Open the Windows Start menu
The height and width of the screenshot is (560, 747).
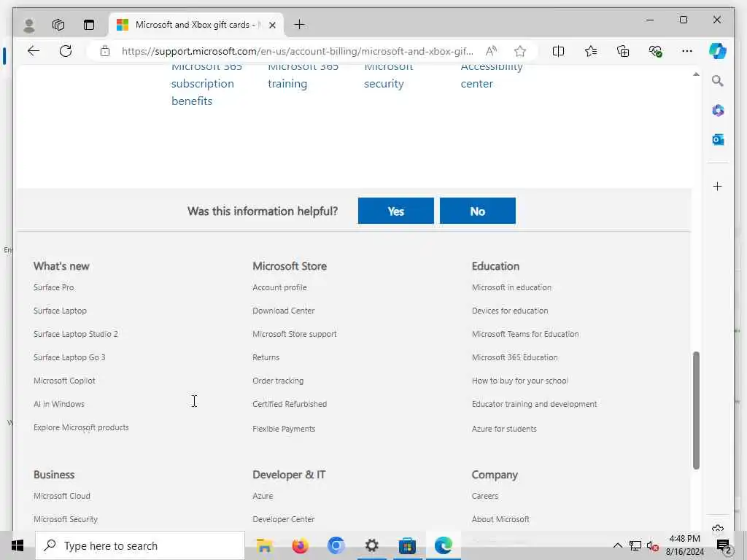tap(18, 545)
